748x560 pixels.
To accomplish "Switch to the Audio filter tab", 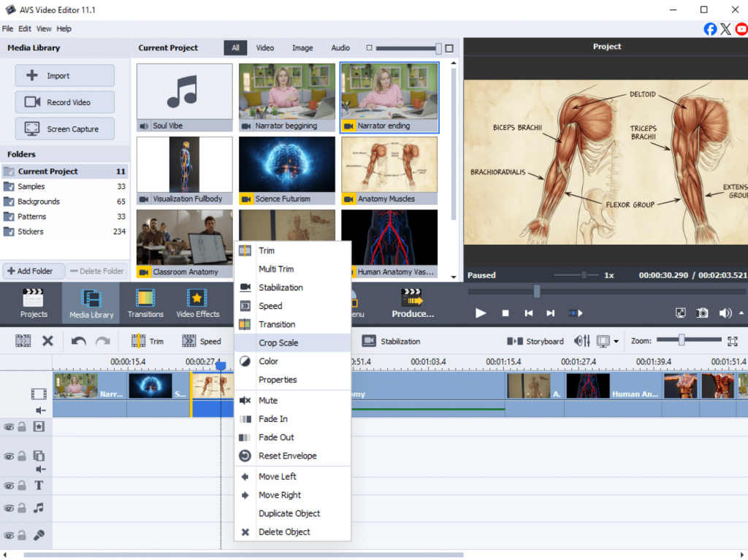I will pos(340,48).
